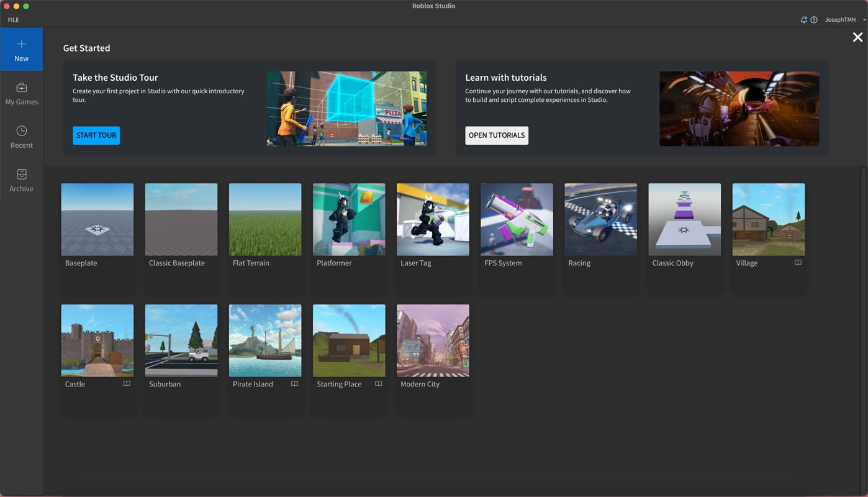Choose the Racing template thumbnail
Image resolution: width=868 pixels, height=497 pixels.
coord(600,219)
